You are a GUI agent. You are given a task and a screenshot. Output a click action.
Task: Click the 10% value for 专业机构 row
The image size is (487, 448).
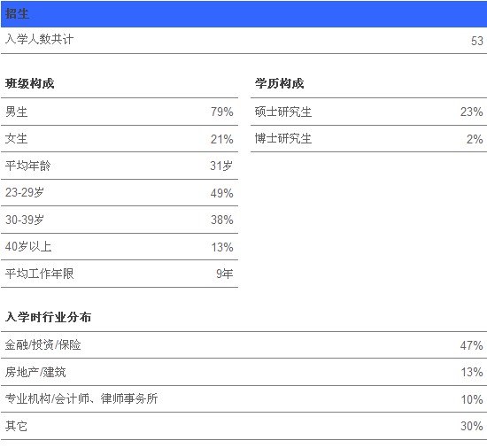pos(472,399)
